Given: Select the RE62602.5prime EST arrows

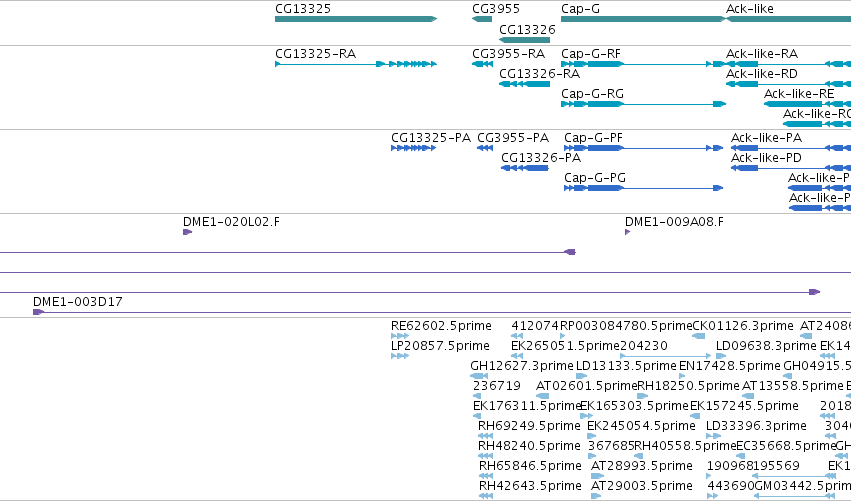Looking at the screenshot, I should pyautogui.click(x=400, y=336).
